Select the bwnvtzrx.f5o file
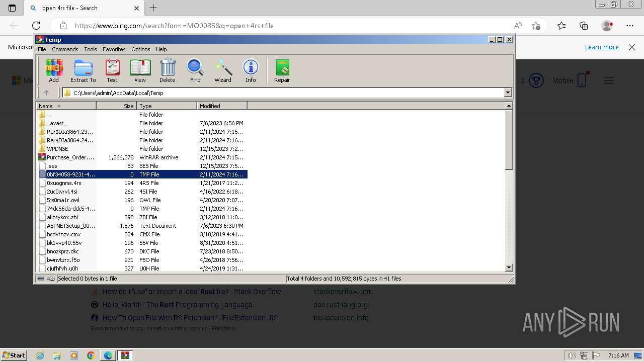This screenshot has height=362, width=644. [x=142, y=260]
